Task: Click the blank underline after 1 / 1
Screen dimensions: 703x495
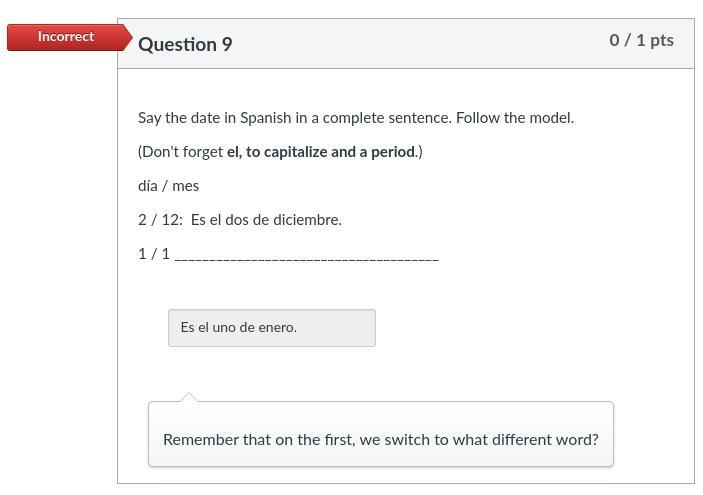Action: click(x=306, y=256)
